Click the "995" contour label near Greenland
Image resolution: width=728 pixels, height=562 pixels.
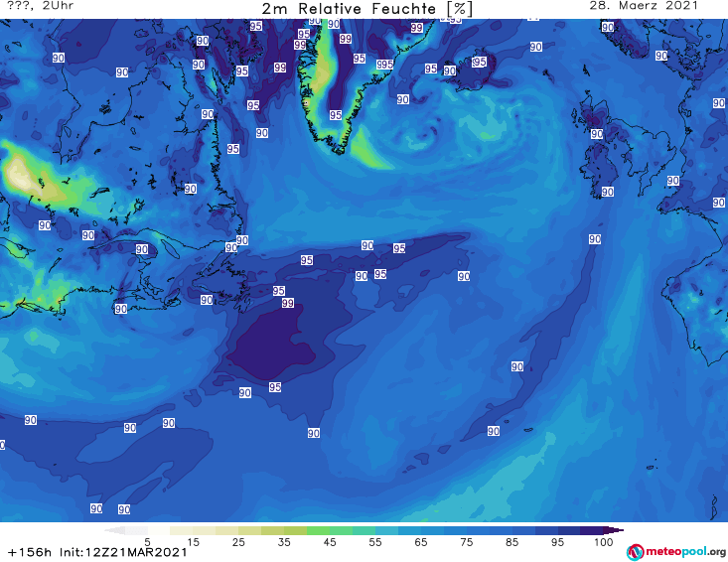pos(384,65)
